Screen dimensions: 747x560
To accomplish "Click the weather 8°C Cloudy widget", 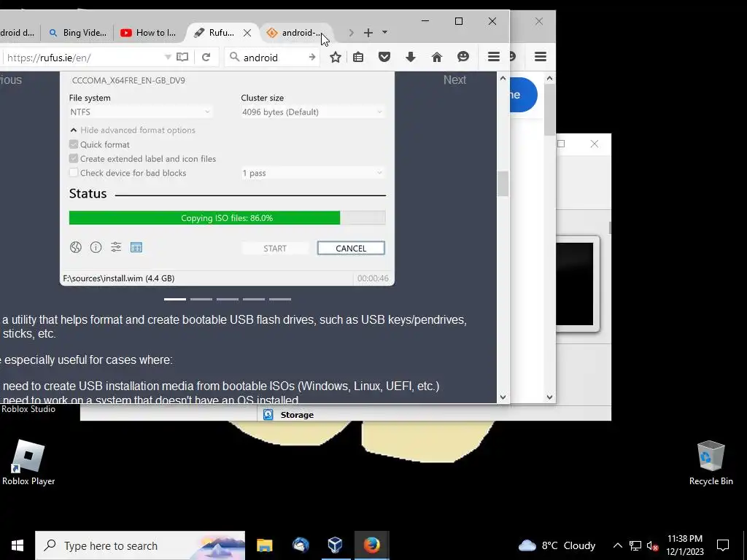I will pos(557,545).
